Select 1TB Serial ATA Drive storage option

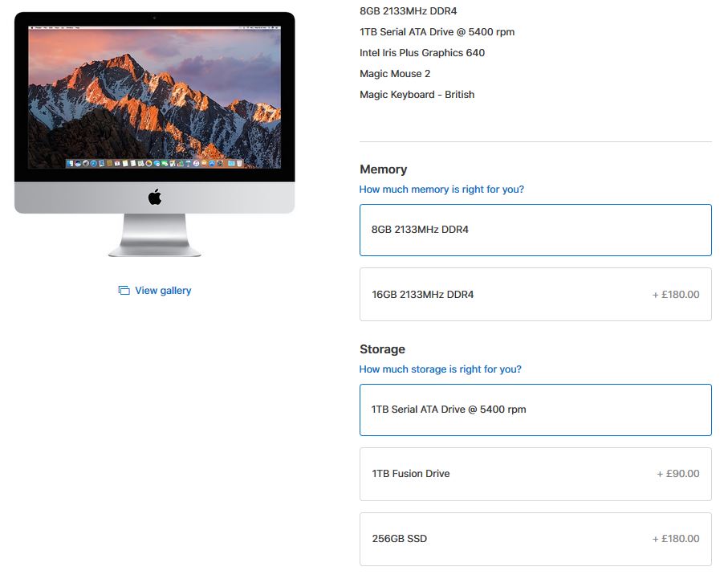tap(535, 410)
